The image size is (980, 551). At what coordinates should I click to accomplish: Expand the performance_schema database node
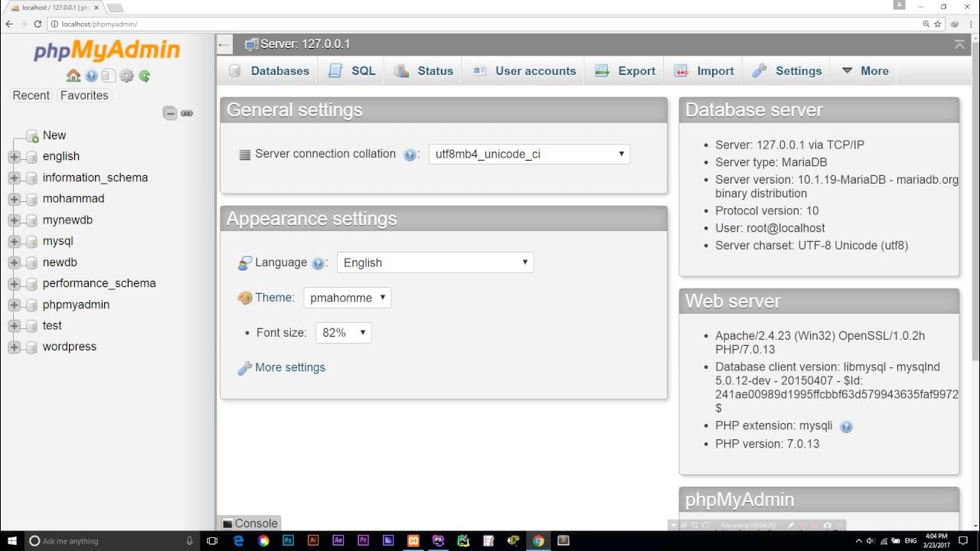click(x=14, y=284)
